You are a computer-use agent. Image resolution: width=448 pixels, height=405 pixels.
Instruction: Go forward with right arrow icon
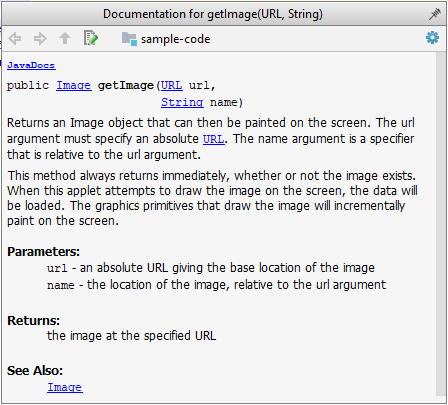(40, 39)
